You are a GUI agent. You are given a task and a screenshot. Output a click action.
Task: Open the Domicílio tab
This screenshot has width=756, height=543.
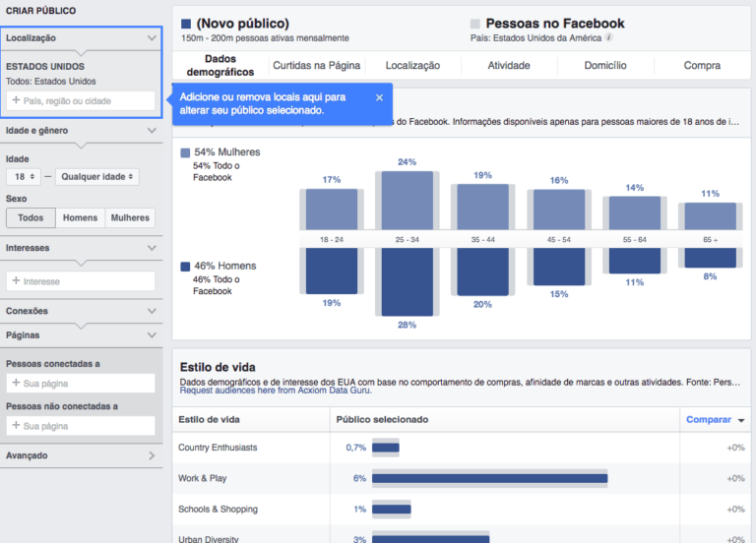coord(605,66)
